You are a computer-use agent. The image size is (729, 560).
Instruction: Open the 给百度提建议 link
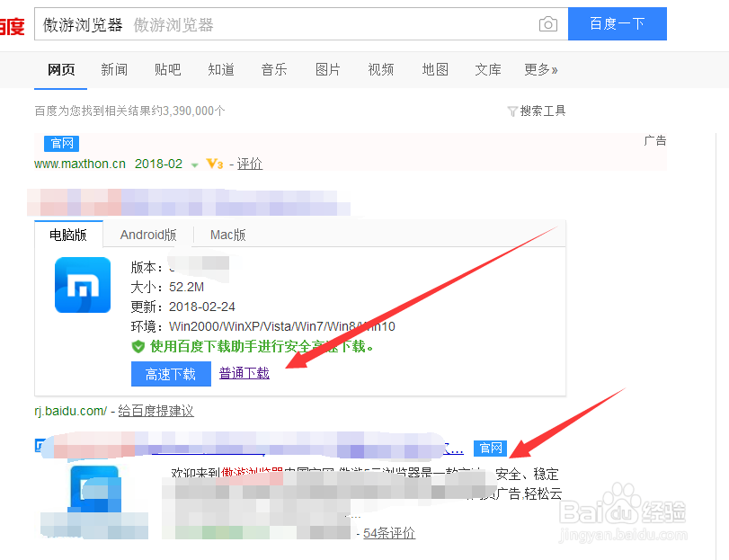tap(156, 411)
